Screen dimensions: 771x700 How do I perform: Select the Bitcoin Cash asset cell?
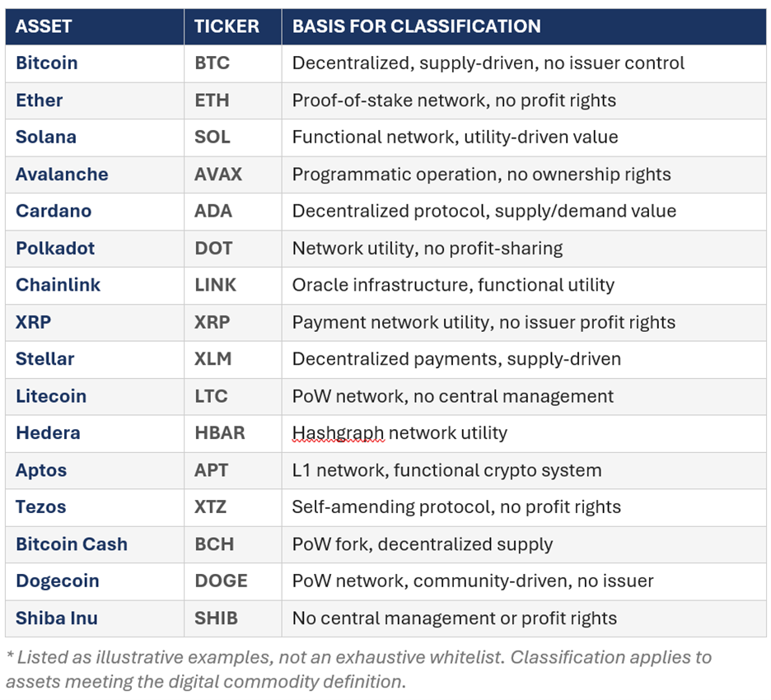pyautogui.click(x=72, y=544)
